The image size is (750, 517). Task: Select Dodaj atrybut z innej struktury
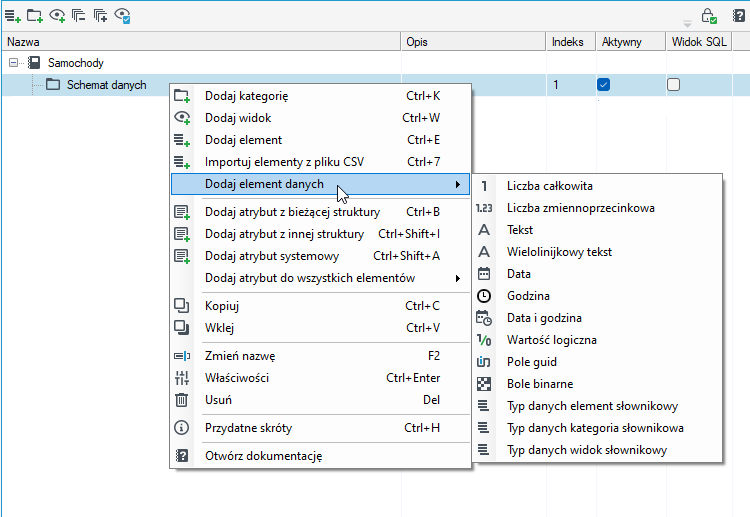(x=320, y=234)
